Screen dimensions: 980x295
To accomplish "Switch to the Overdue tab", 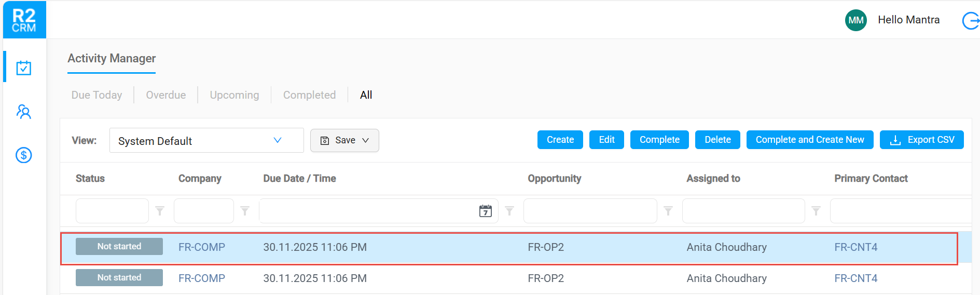I will coord(166,95).
